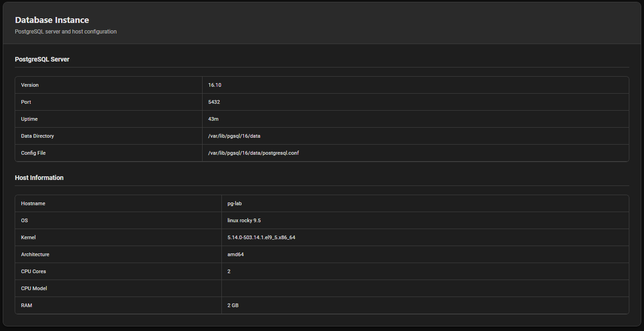
Task: Select the subtitle PostgreSQL server and host configuration
Action: (x=66, y=32)
